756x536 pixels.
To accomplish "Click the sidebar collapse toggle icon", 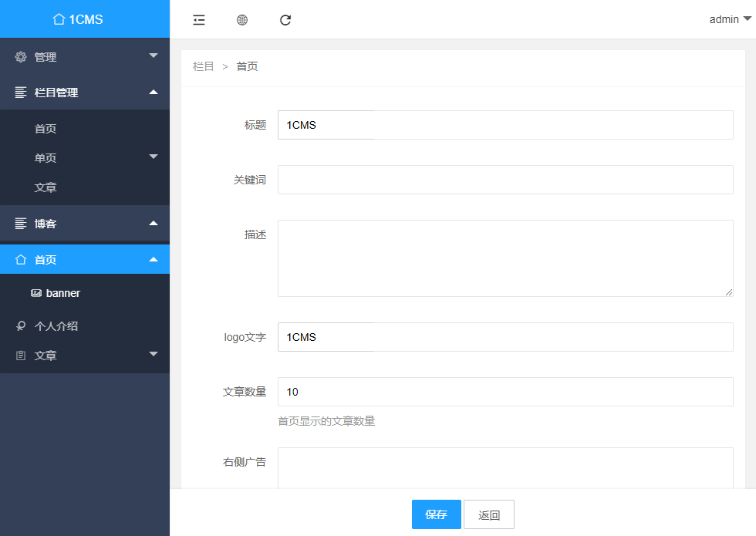I will (199, 20).
